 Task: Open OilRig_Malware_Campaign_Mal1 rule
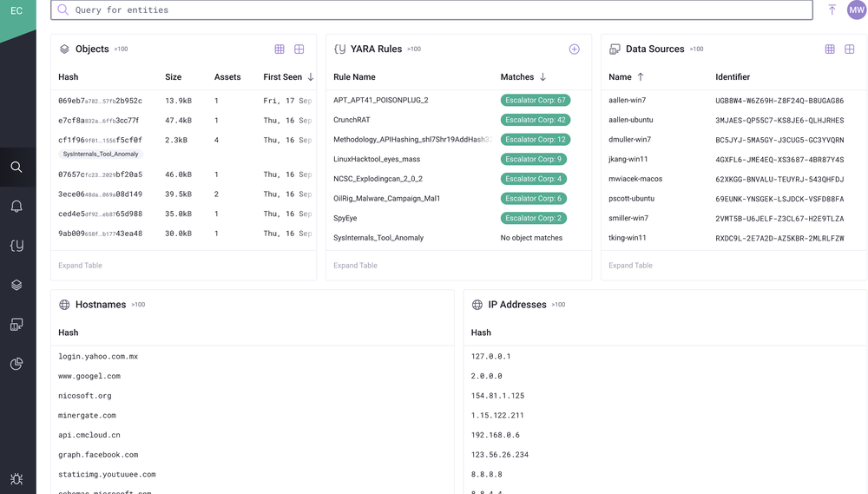click(x=386, y=198)
